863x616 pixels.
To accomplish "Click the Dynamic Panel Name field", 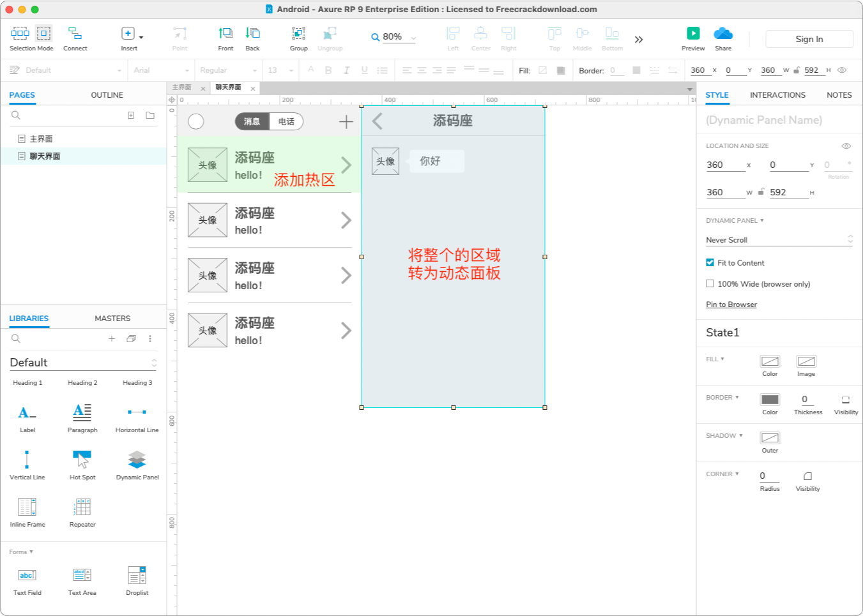I will point(779,119).
